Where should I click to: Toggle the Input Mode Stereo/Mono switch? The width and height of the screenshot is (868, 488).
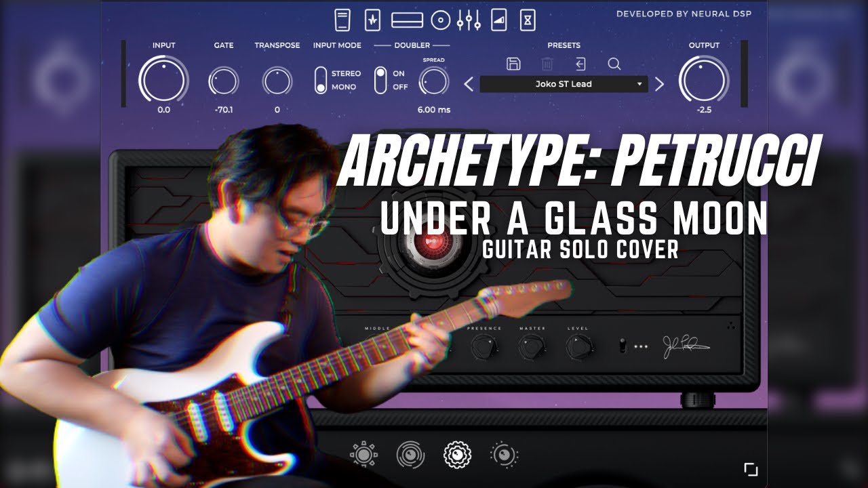pos(321,80)
